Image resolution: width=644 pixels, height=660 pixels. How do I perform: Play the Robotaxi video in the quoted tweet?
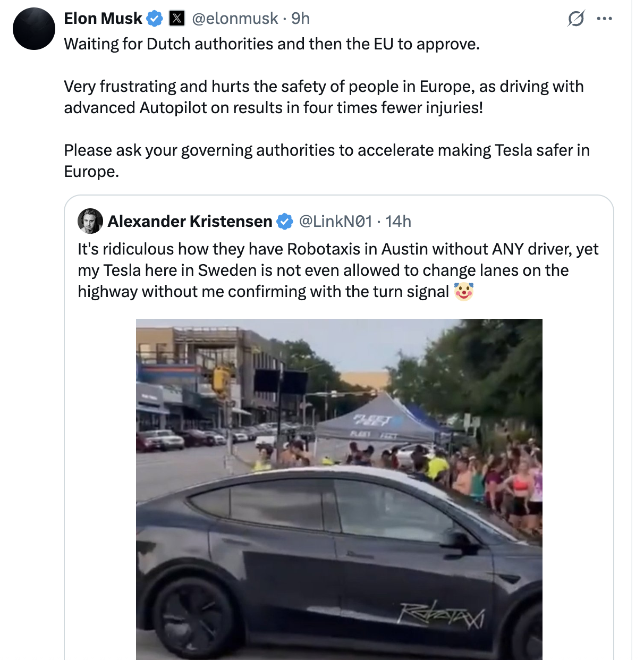pyautogui.click(x=339, y=489)
